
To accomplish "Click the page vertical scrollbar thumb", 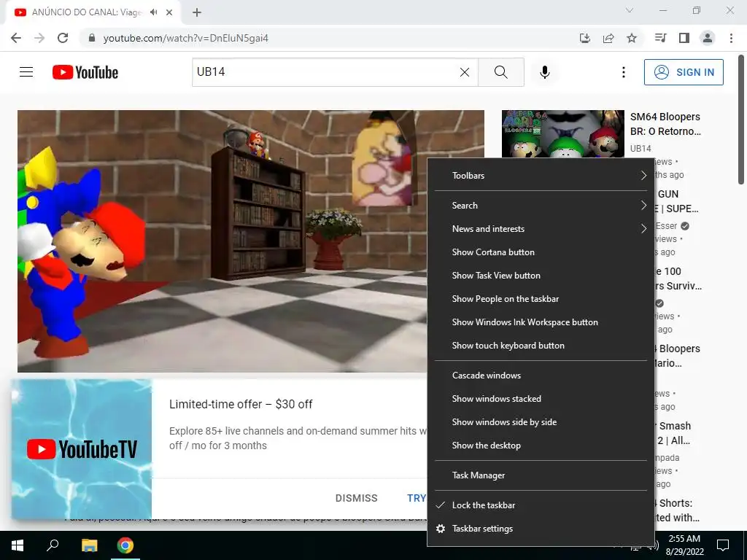I will pyautogui.click(x=741, y=119).
